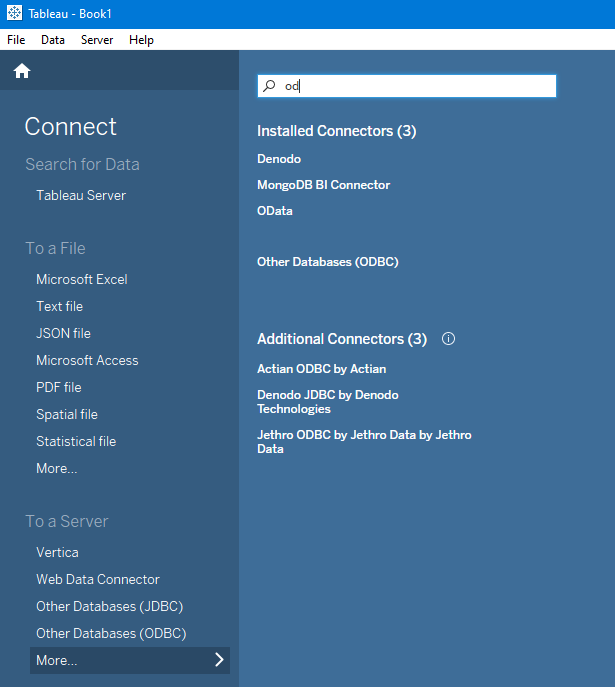Connect to Tableau Server

point(81,195)
